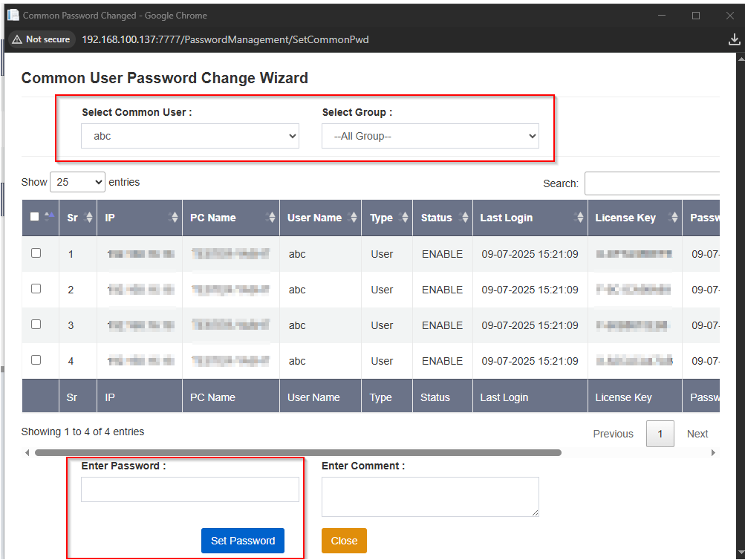
Task: Sort by User Name column arrows
Action: [x=354, y=218]
